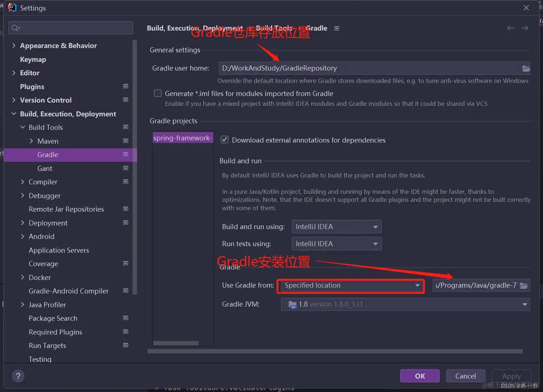The image size is (543, 392).
Task: Click the project-level icon beside the breadcrumb title
Action: tap(337, 28)
